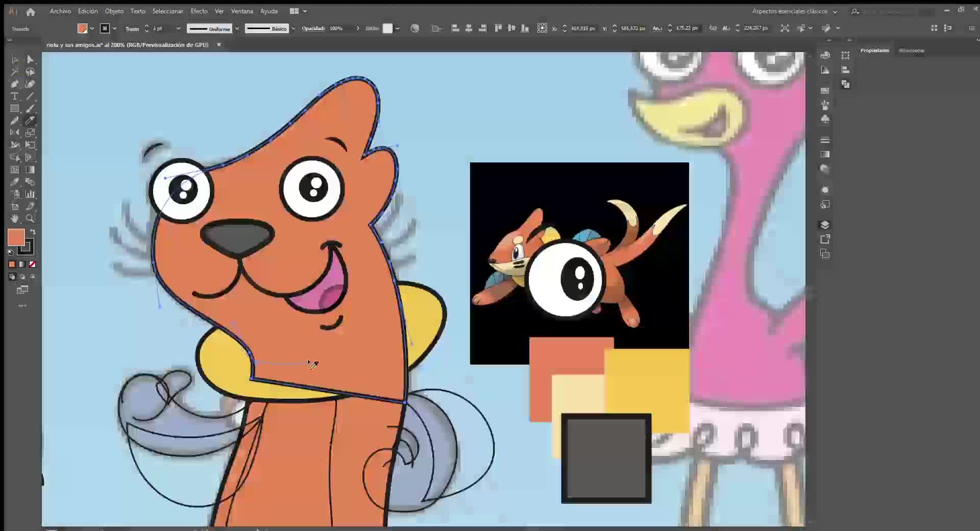Select the Lasso tool

[x=30, y=72]
